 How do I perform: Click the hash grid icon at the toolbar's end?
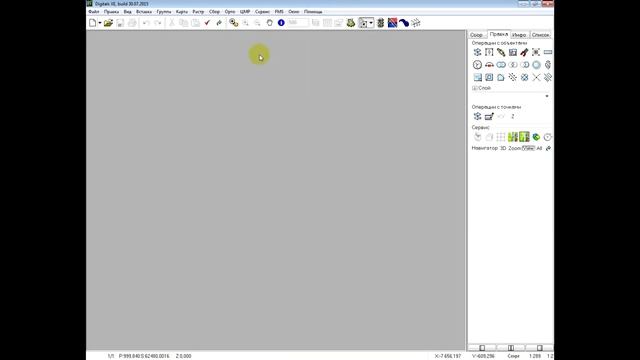pyautogui.click(x=416, y=23)
